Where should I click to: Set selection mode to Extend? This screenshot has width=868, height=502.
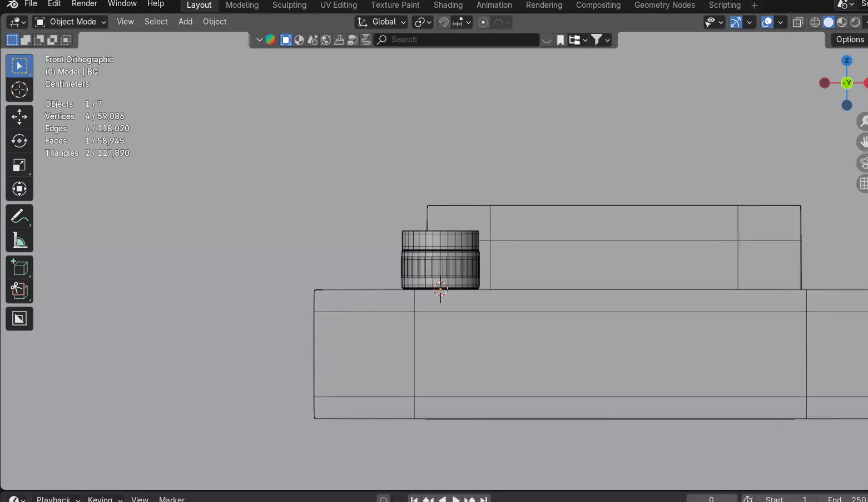click(x=26, y=40)
